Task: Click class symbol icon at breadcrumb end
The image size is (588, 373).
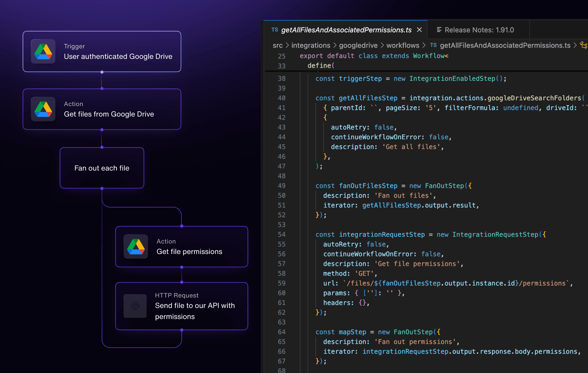Action: 583,45
